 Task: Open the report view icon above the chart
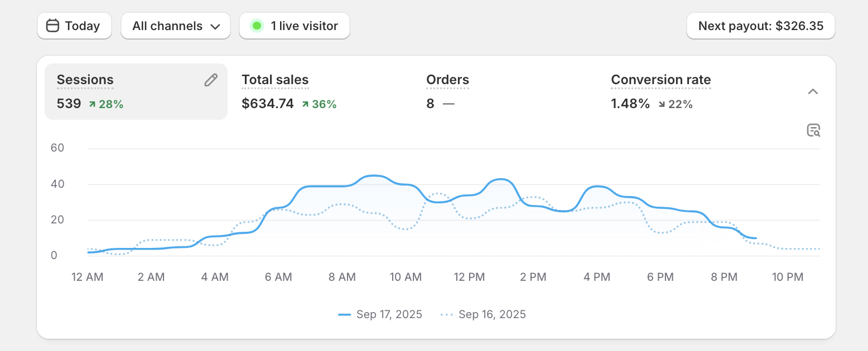pyautogui.click(x=813, y=130)
